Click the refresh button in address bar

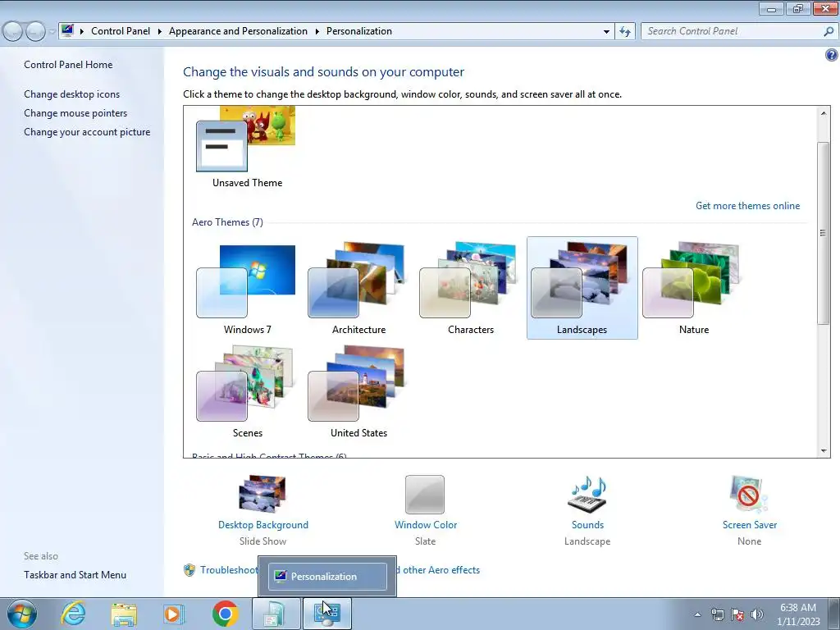click(x=624, y=32)
